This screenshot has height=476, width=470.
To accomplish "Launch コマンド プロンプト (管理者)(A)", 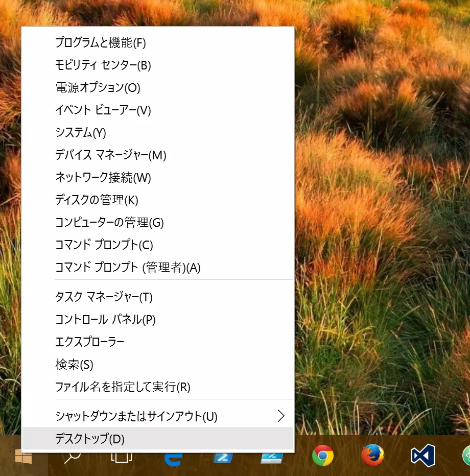I will pyautogui.click(x=128, y=267).
